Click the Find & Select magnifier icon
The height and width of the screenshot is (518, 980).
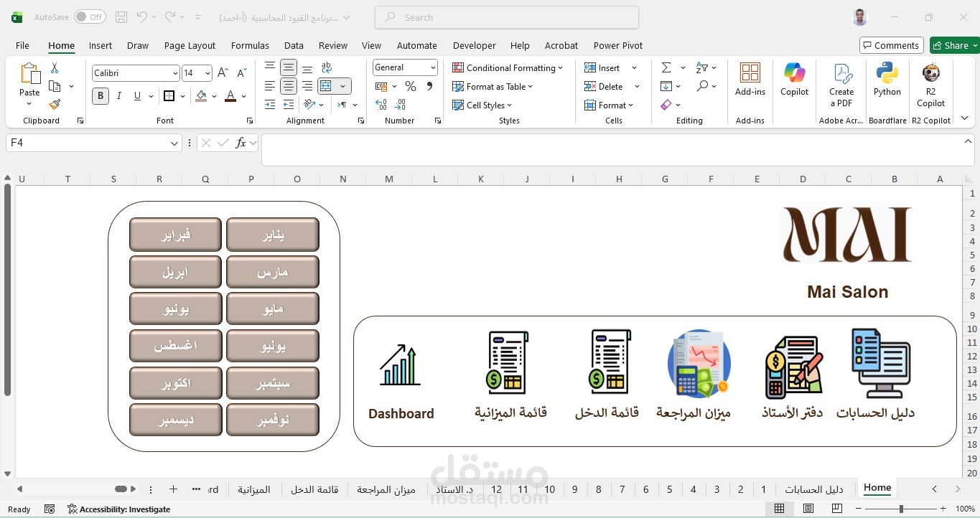tap(702, 86)
